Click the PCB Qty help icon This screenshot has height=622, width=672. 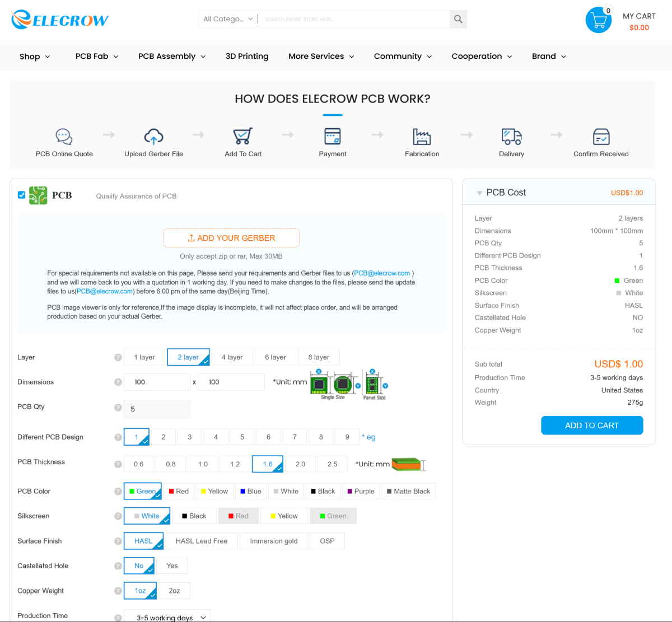point(118,407)
